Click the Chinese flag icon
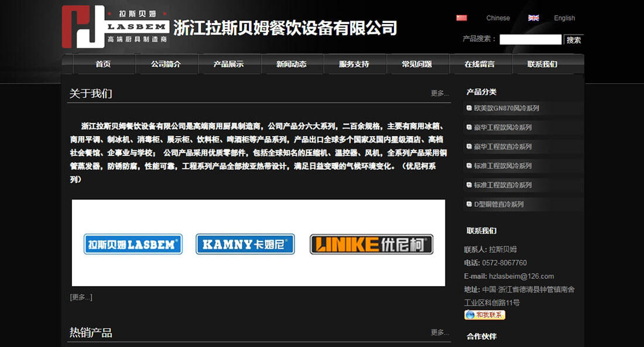Screen dimensions: 644x347 (461, 18)
